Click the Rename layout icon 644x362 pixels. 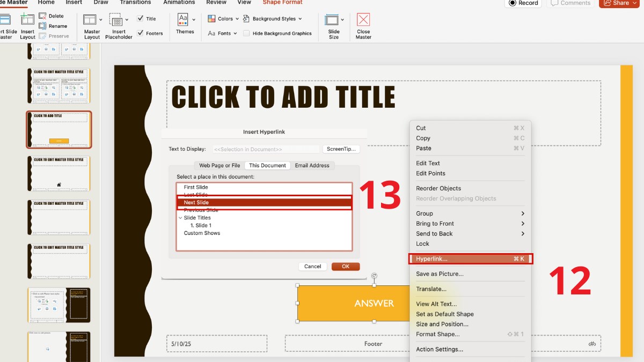tap(42, 26)
